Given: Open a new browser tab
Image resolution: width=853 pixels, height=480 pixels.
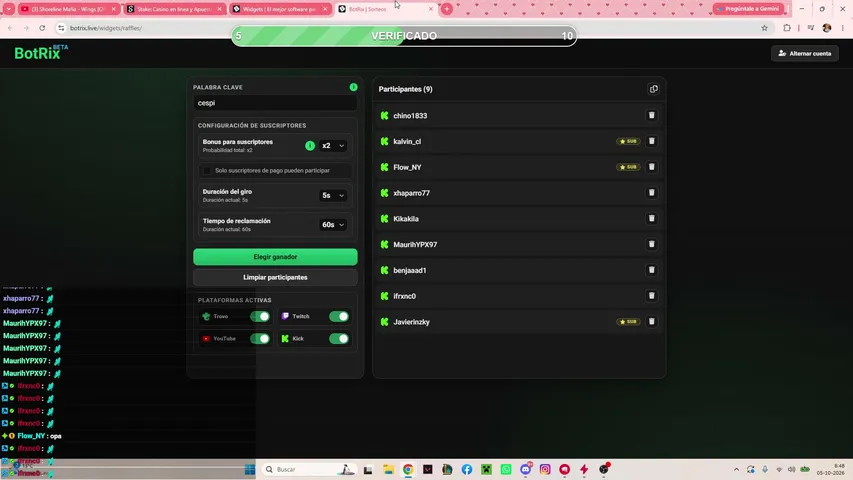Looking at the screenshot, I should click(x=447, y=9).
